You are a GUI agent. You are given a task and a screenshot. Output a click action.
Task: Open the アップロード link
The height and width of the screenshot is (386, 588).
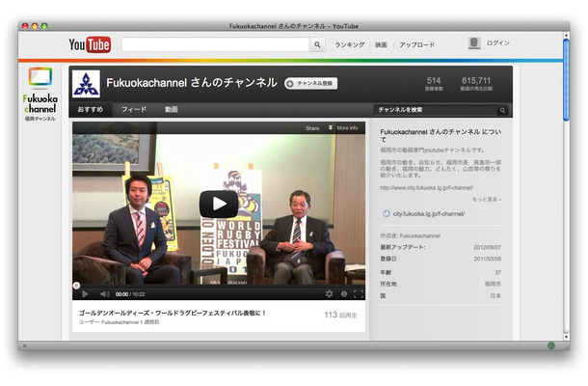[416, 44]
